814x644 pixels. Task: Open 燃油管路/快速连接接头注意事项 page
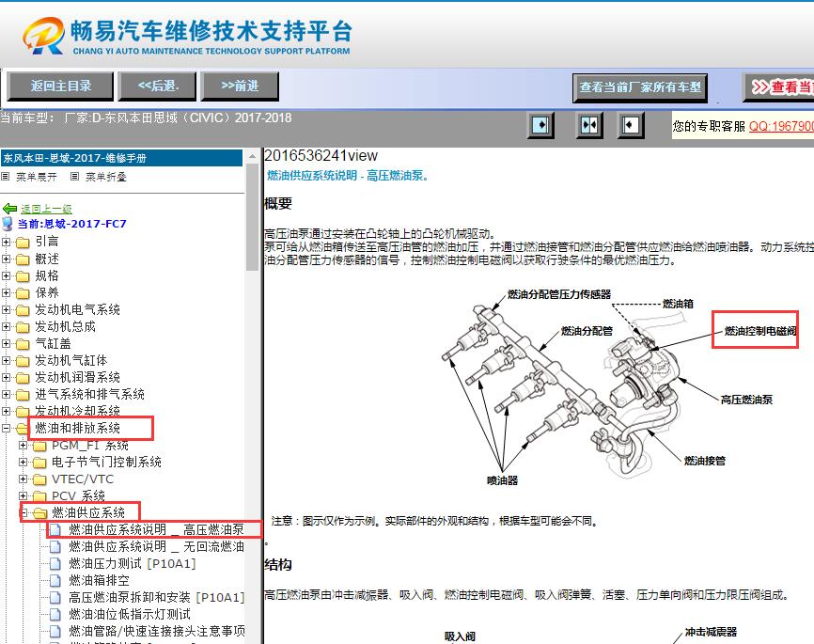[x=157, y=631]
